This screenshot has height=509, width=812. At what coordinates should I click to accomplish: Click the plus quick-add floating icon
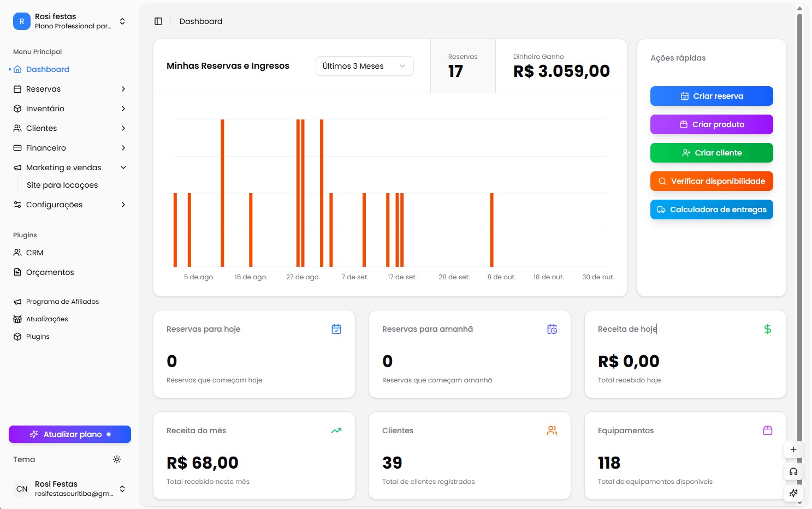(793, 450)
